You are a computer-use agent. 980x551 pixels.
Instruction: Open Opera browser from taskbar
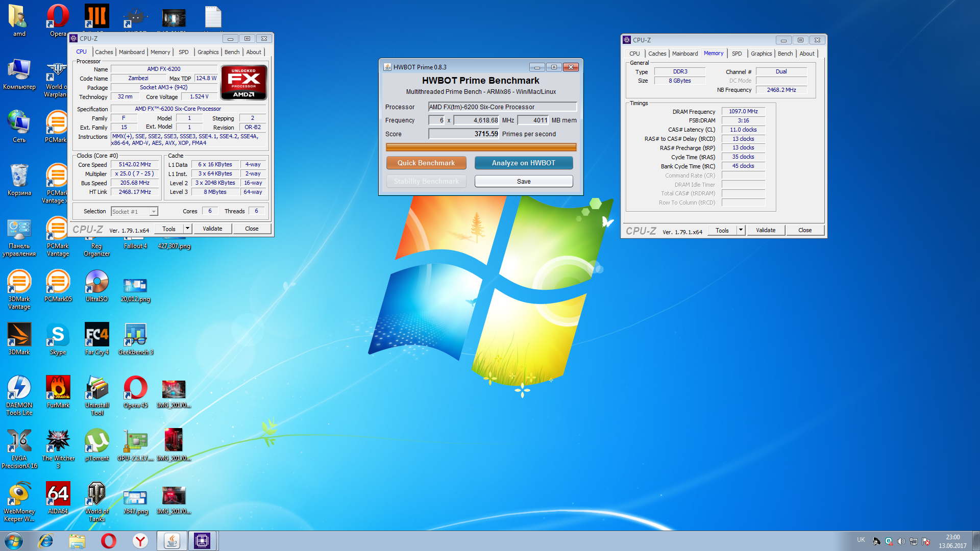[108, 541]
